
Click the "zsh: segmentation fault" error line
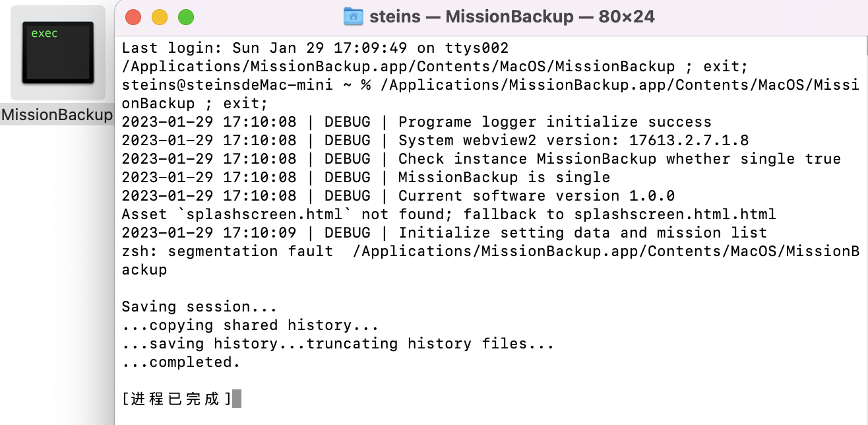491,261
